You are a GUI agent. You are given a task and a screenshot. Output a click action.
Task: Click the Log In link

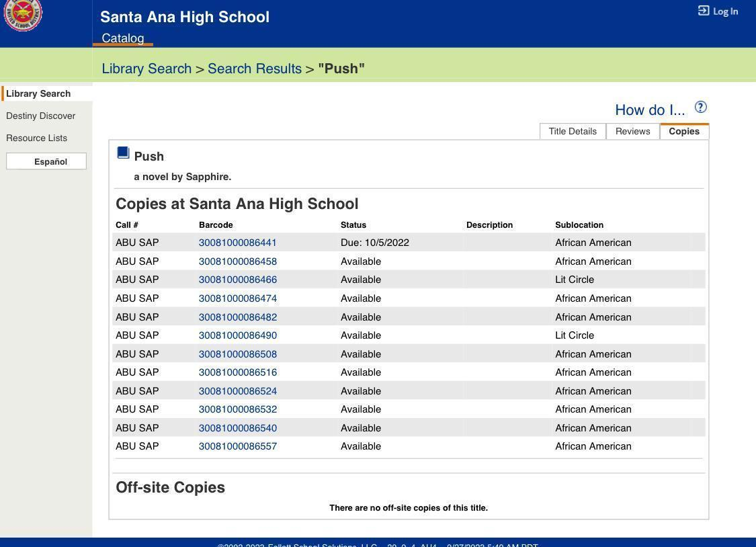coord(725,11)
